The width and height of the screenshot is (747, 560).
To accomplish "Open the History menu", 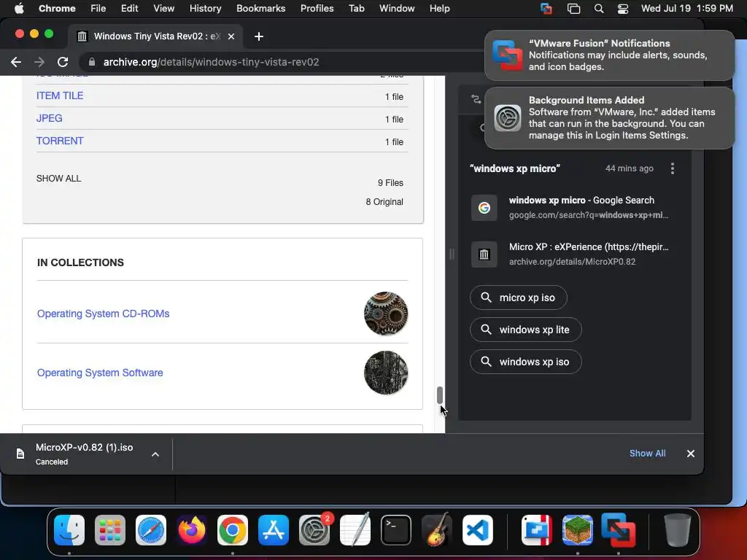I will coord(205,9).
